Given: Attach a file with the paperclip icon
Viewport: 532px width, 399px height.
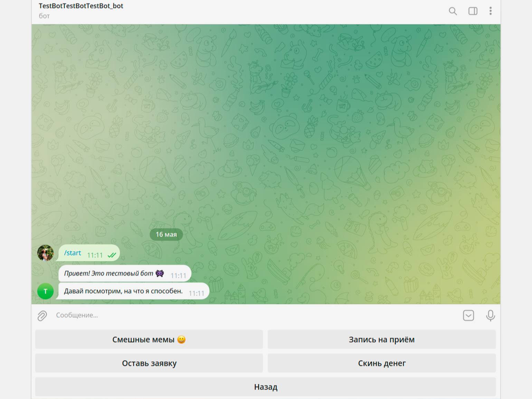Looking at the screenshot, I should coord(42,315).
